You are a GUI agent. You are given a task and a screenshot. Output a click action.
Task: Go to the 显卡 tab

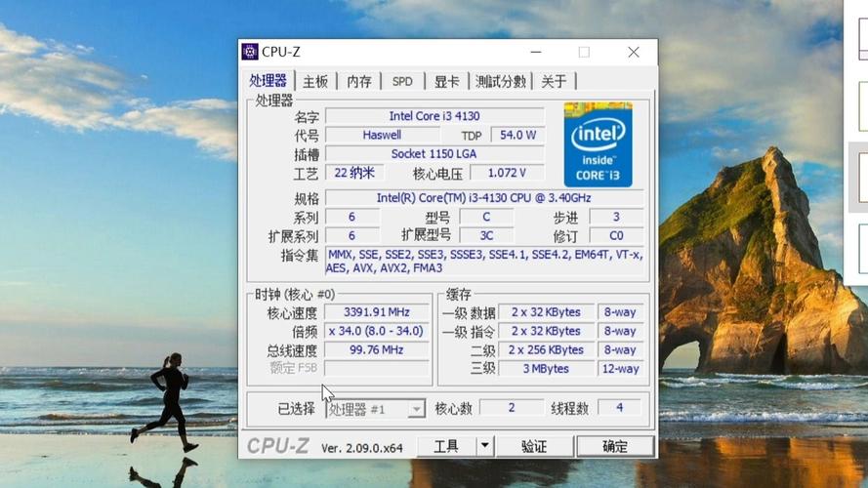(x=446, y=81)
